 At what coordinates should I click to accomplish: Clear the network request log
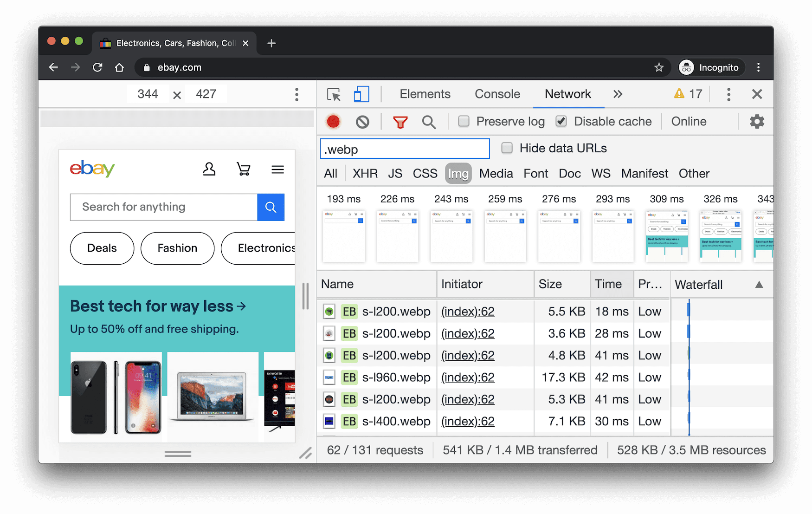point(362,121)
